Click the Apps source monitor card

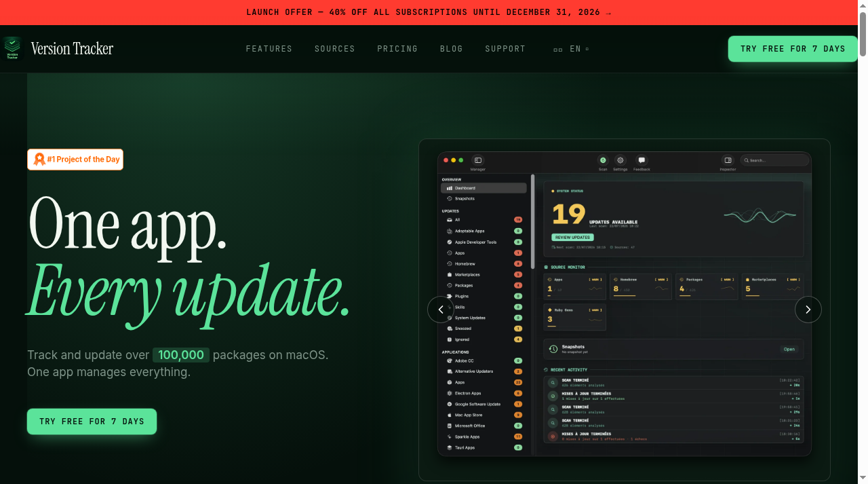(x=575, y=286)
